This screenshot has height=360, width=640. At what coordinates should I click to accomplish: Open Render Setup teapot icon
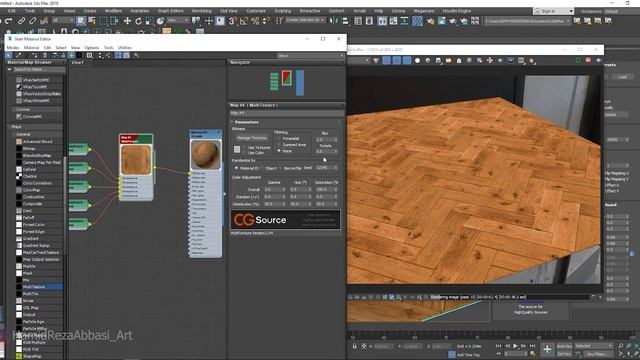(430, 21)
